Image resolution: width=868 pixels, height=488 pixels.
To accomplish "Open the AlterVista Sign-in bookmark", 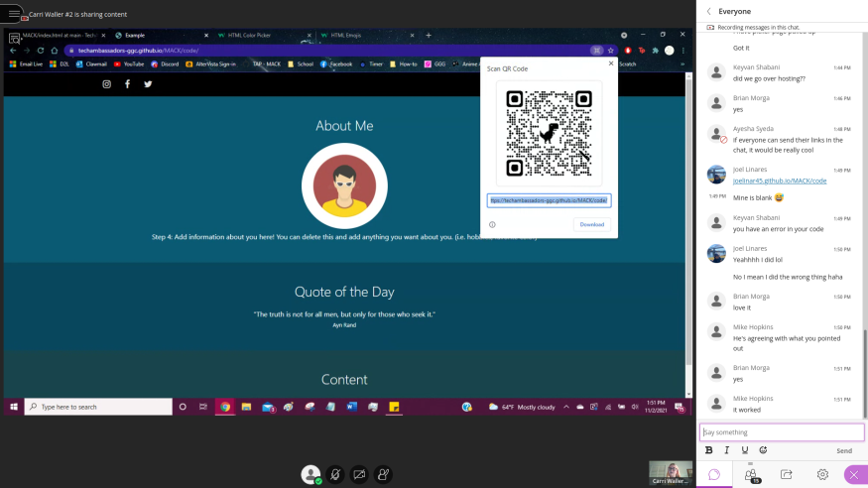I will tap(211, 64).
